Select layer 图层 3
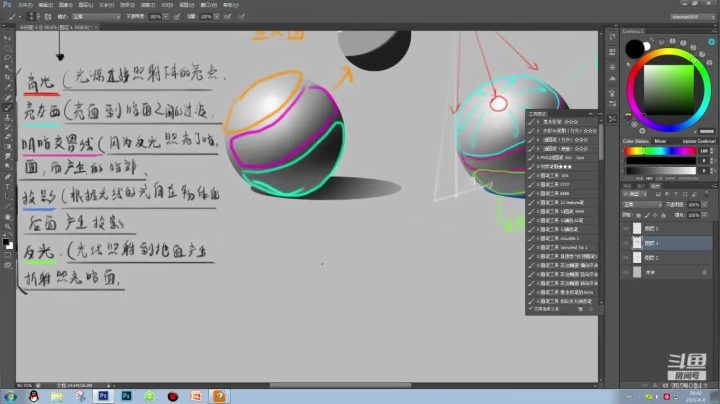The image size is (720, 404). click(x=666, y=228)
